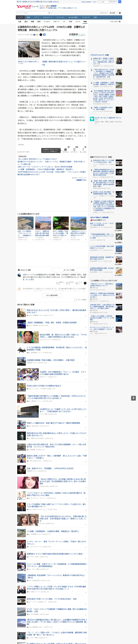Open the settings gear icon

(x=120, y=13)
